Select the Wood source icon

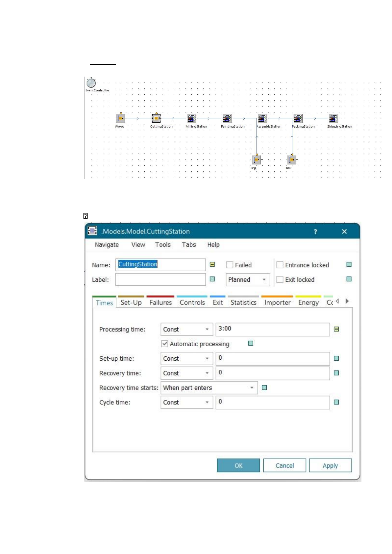coord(120,118)
